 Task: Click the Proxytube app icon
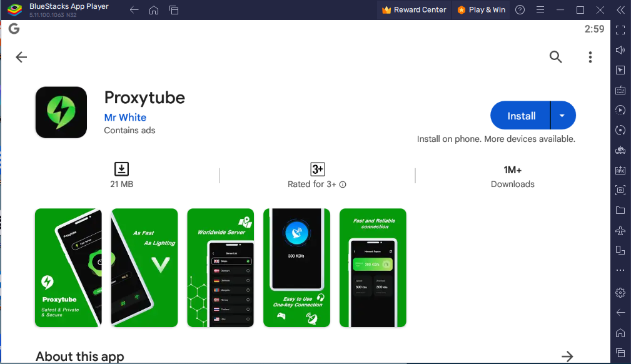pos(61,113)
